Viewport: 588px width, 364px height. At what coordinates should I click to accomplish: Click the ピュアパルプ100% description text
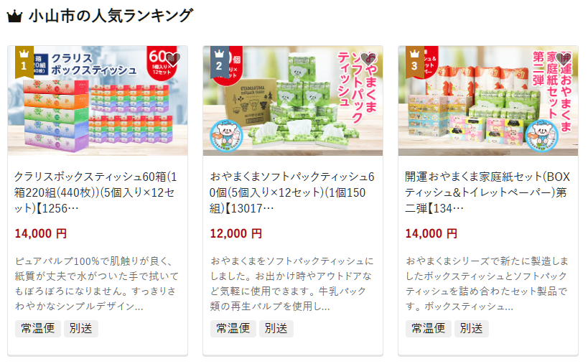click(x=97, y=284)
